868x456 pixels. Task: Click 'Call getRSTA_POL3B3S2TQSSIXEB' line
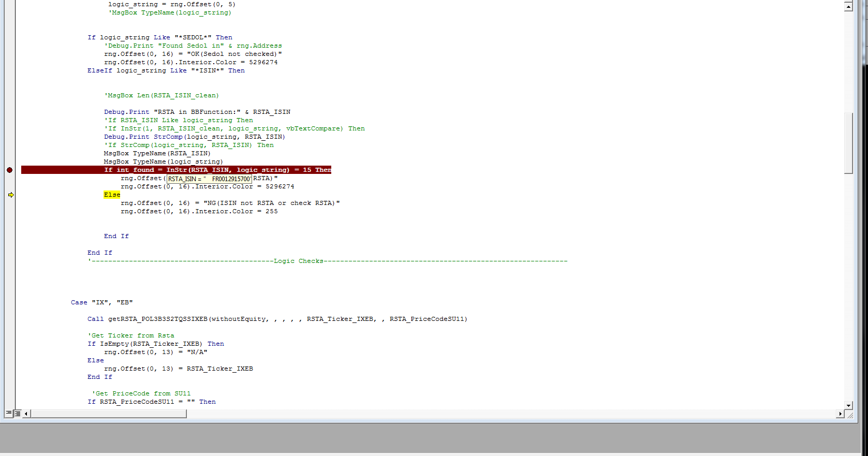277,319
